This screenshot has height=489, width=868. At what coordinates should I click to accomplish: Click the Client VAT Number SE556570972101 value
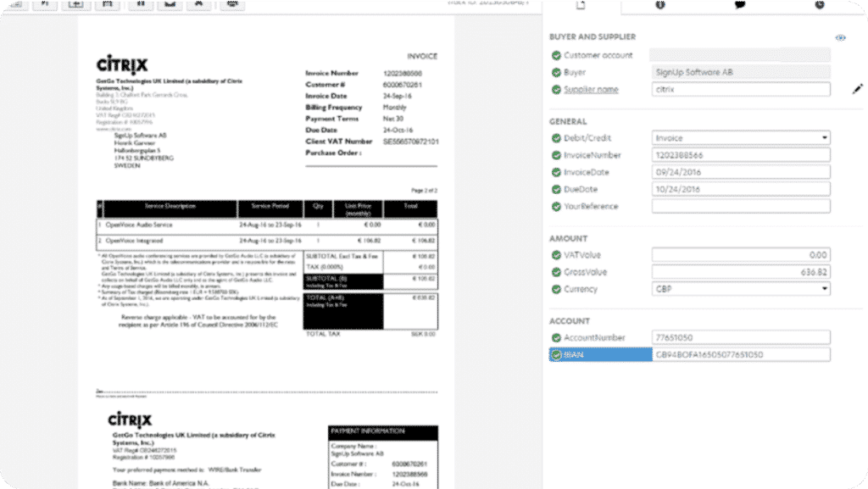coord(411,142)
